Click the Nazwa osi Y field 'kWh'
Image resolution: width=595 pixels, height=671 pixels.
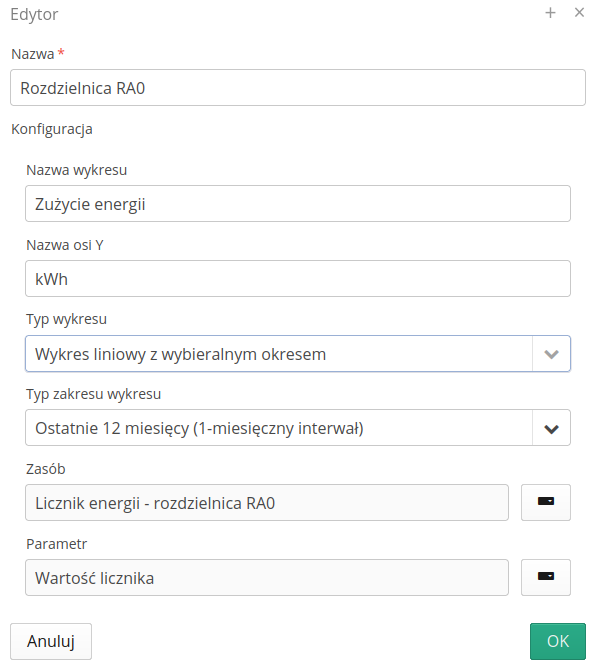(298, 279)
